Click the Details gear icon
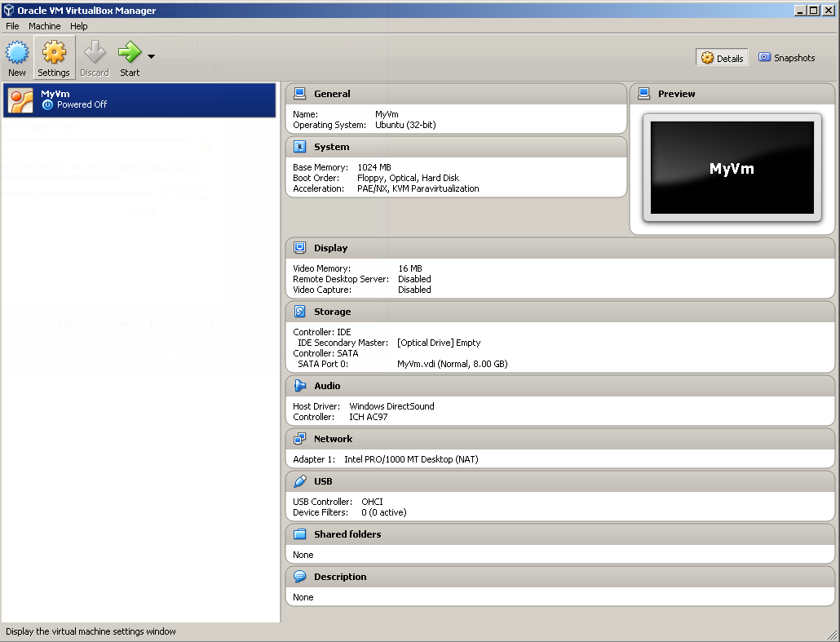This screenshot has height=642, width=840. [x=708, y=58]
